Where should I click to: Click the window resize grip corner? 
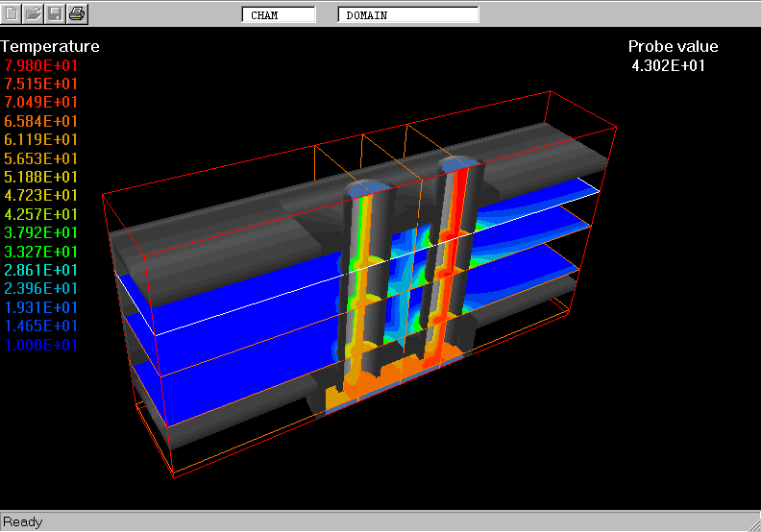click(x=752, y=523)
